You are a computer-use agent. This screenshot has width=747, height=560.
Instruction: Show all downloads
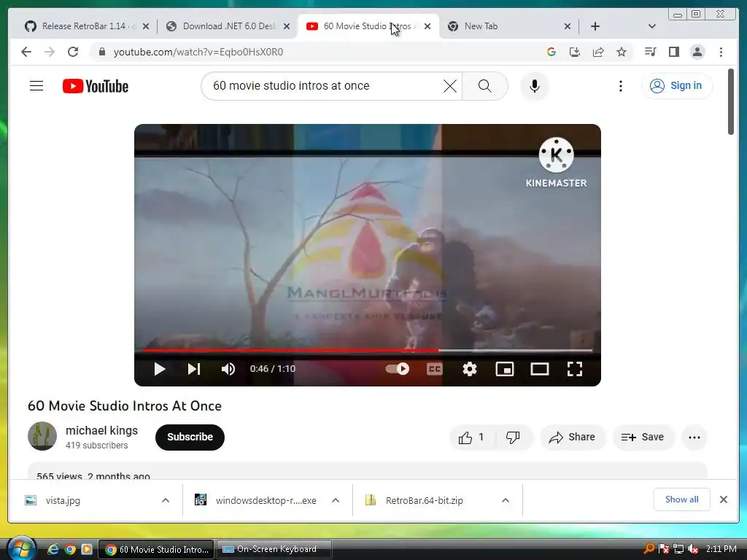click(x=682, y=499)
